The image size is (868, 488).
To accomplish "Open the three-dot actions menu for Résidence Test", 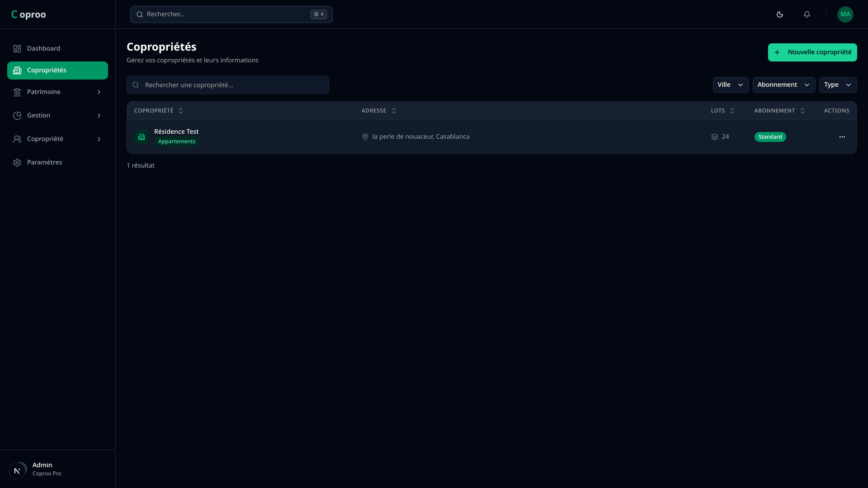I will coord(842,137).
